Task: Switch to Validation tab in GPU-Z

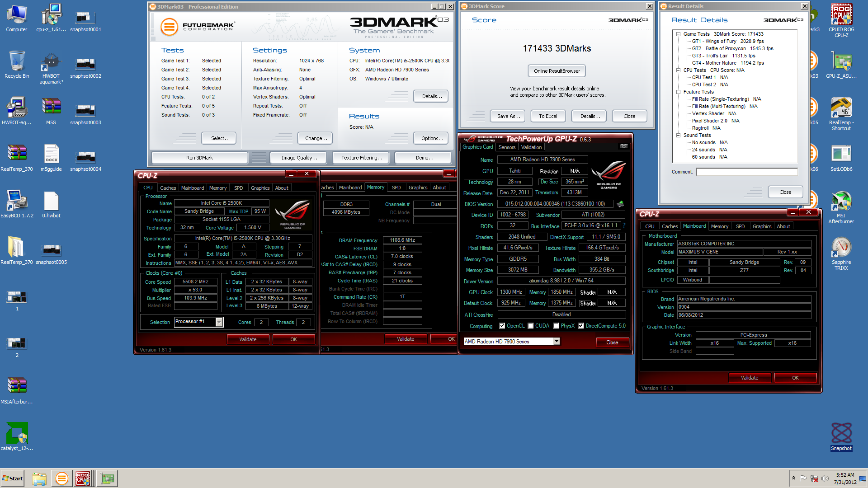Action: (531, 147)
